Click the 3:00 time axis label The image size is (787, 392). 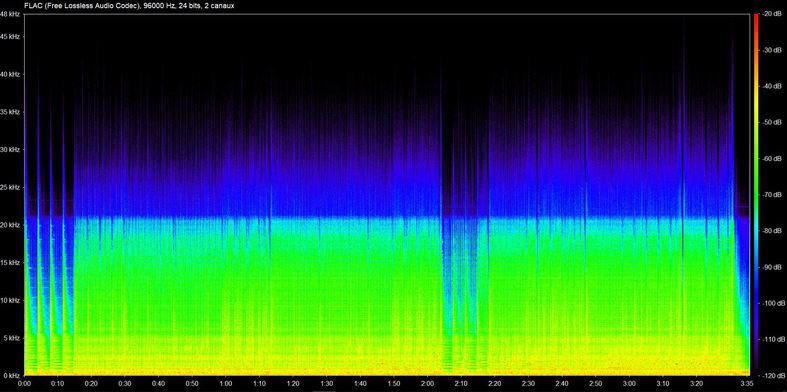[x=629, y=383]
